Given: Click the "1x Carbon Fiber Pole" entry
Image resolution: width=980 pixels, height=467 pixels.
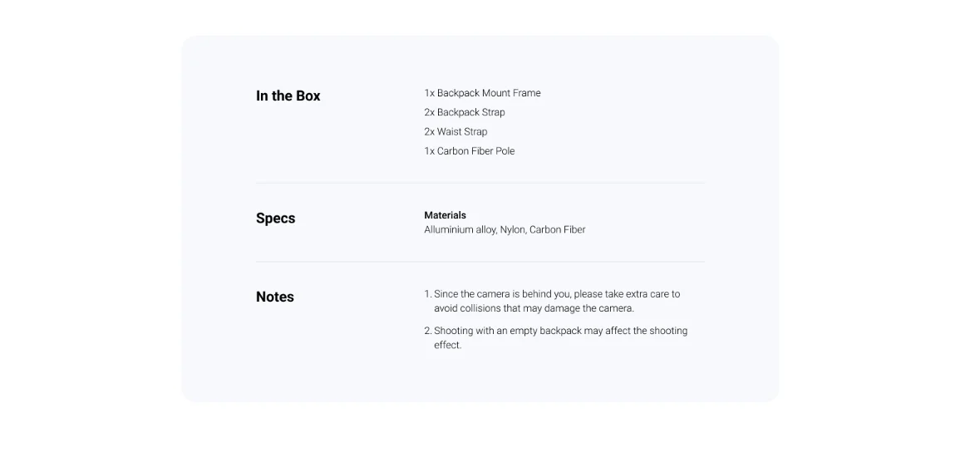Looking at the screenshot, I should pyautogui.click(x=470, y=151).
